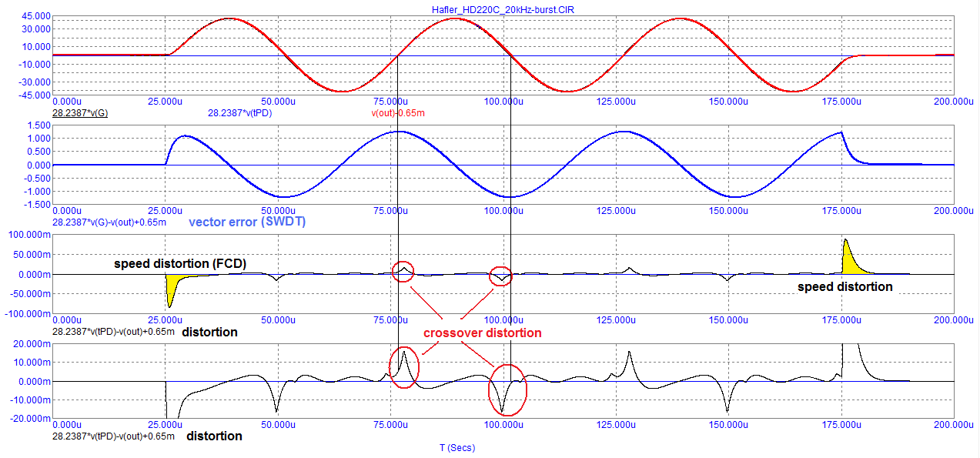Click the 30.000 y-axis label

(35, 29)
